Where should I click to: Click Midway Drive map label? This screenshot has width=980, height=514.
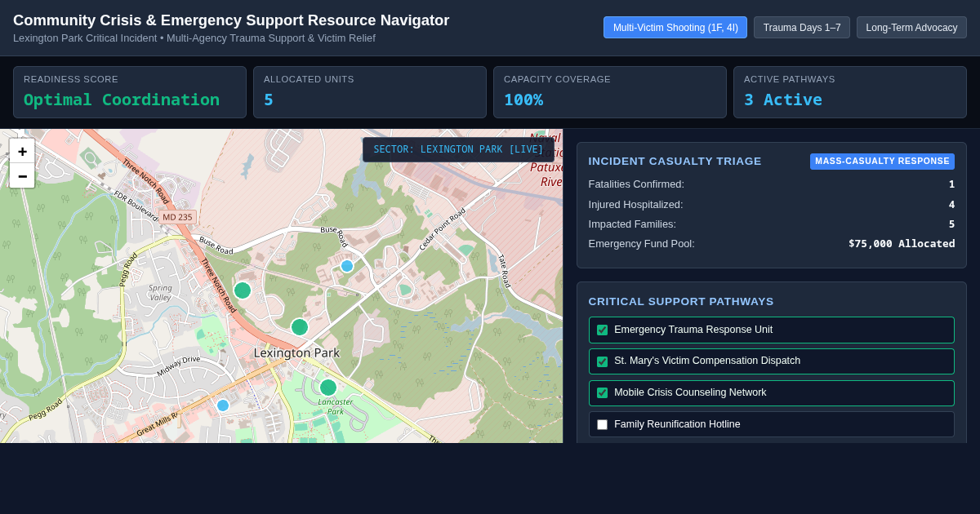[179, 365]
